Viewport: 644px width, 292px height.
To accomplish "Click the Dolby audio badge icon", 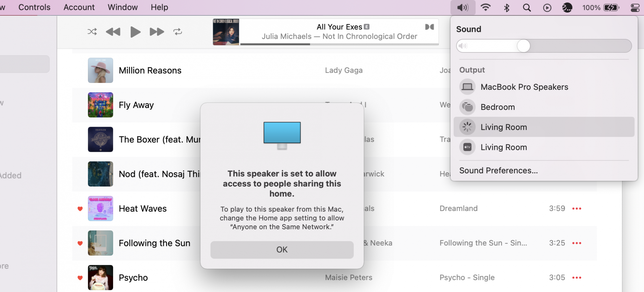I will point(430,27).
